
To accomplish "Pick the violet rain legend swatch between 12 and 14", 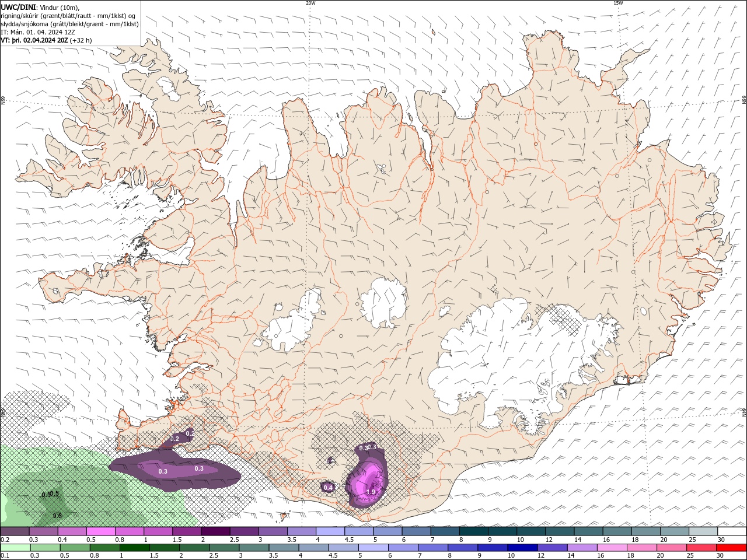I will click(x=551, y=548).
